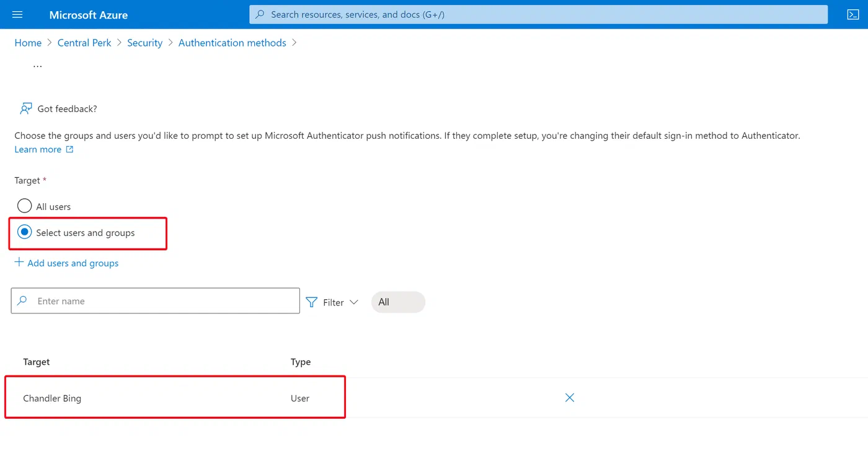Expand the Filter dropdown chevron
The width and height of the screenshot is (868, 472).
(354, 302)
